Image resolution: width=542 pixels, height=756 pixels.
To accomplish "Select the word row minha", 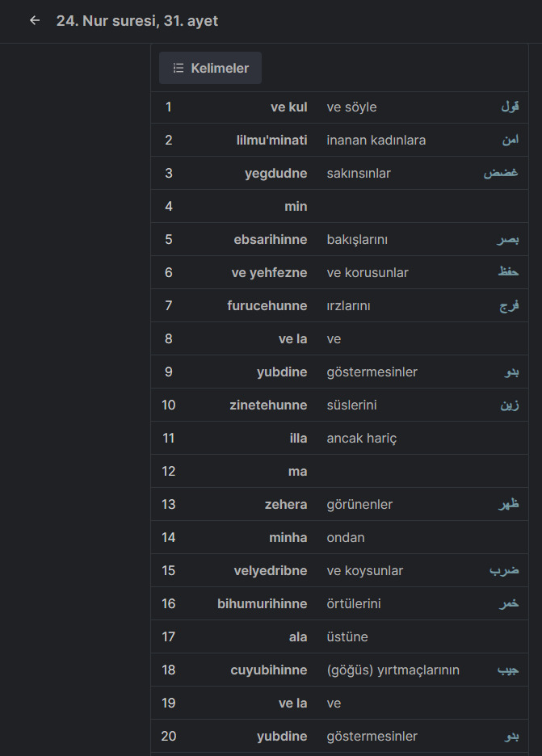I will (x=339, y=537).
